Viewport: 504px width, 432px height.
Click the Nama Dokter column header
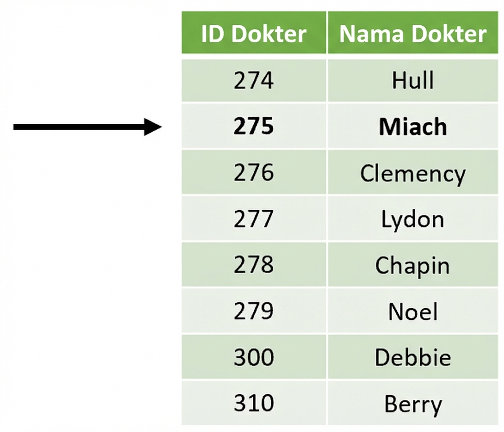click(x=413, y=34)
